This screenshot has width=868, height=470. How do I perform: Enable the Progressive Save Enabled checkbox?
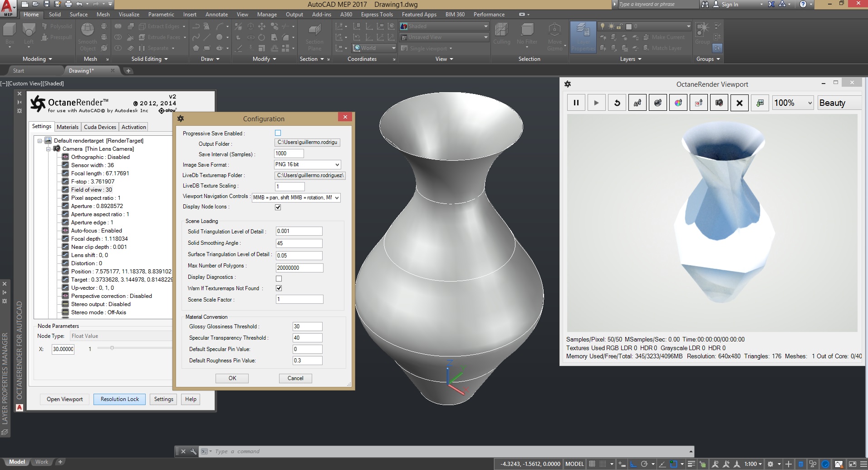coord(278,133)
